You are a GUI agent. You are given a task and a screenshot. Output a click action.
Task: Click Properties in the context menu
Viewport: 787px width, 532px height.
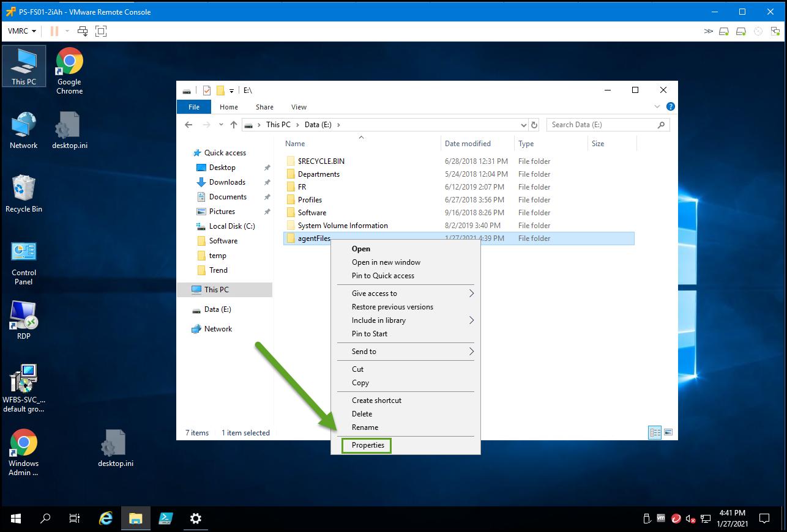[x=368, y=445]
